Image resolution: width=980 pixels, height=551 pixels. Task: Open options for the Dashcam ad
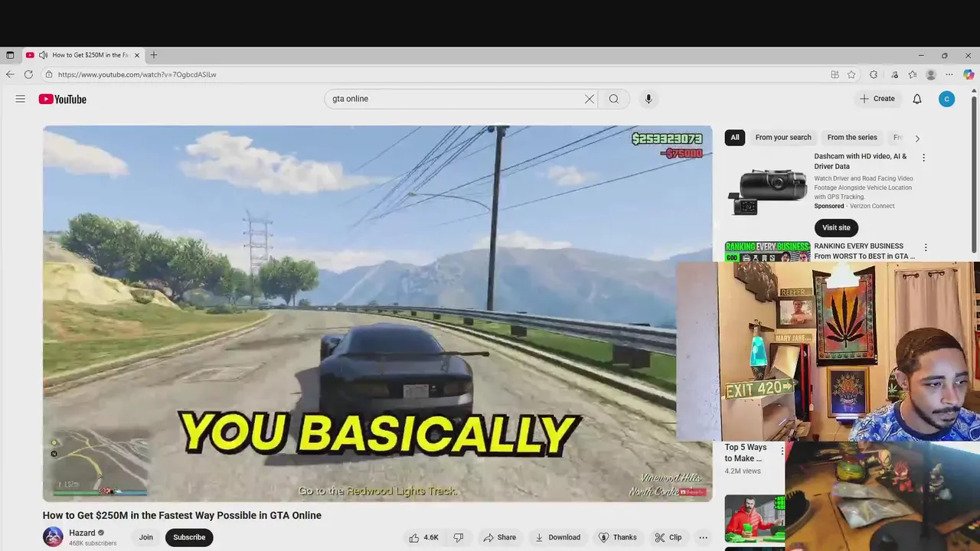[923, 158]
